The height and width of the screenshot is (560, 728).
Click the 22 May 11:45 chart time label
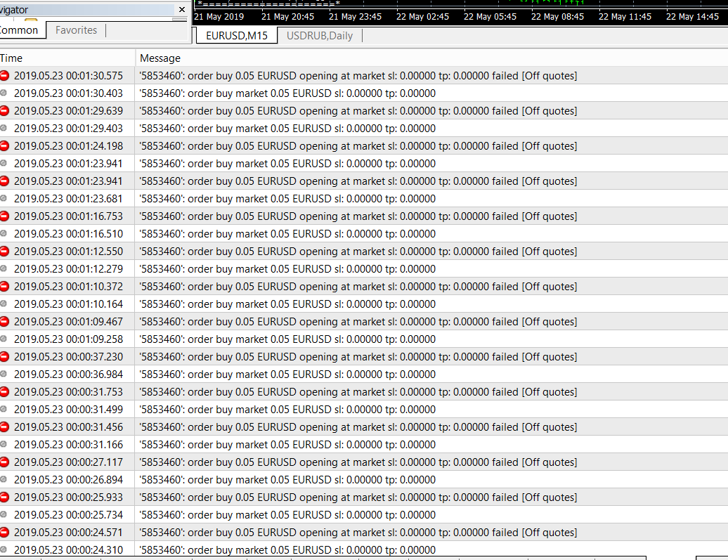625,17
